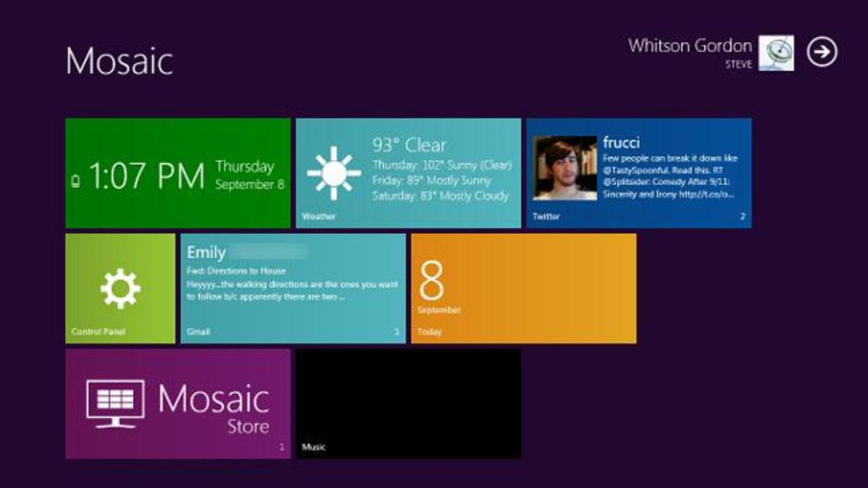The width and height of the screenshot is (868, 488).
Task: Click the sun icon on the Weather tile
Action: tap(333, 173)
